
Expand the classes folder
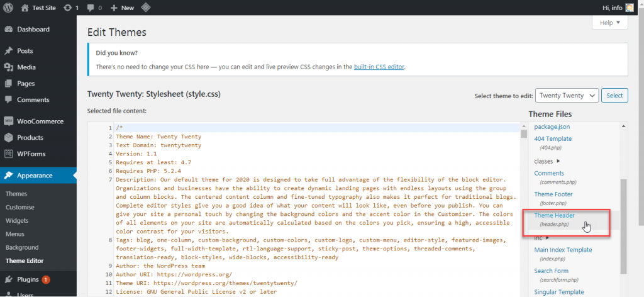tap(547, 161)
